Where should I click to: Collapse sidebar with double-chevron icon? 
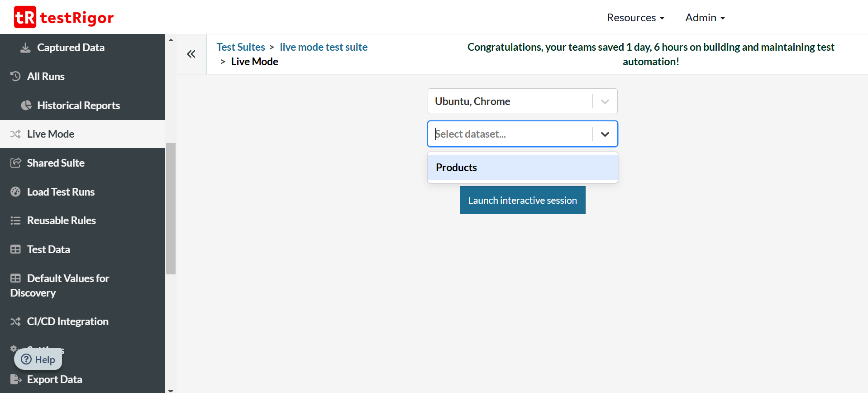191,54
